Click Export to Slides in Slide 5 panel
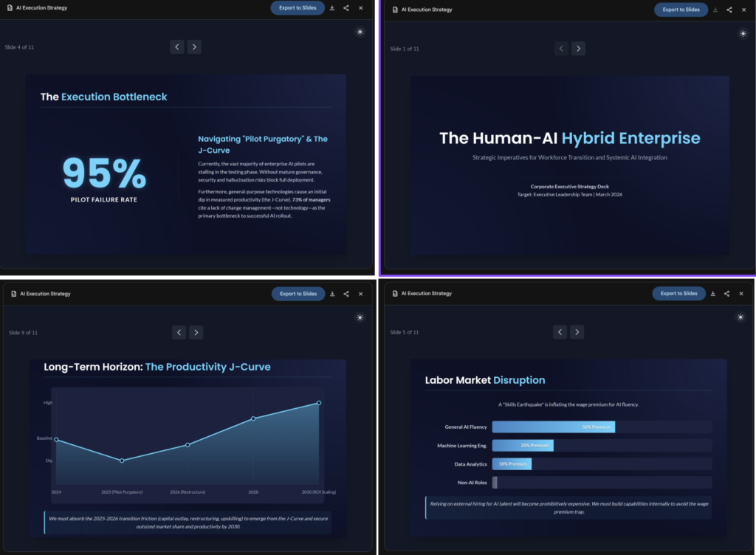The image size is (756, 555). coord(679,294)
